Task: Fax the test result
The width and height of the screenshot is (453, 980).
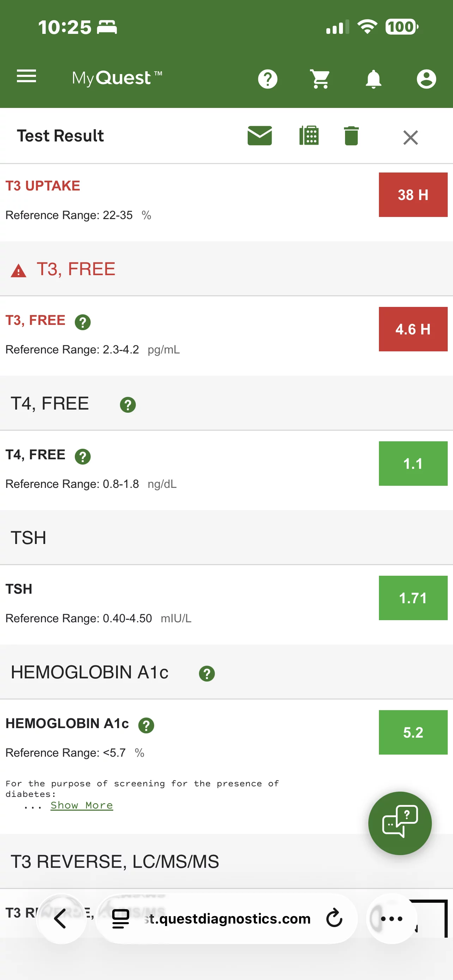Action: (x=309, y=136)
